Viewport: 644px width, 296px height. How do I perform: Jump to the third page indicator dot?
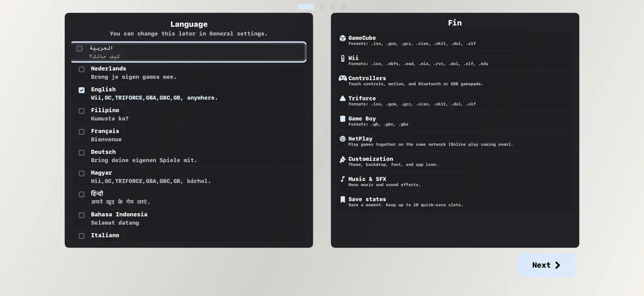pos(333,7)
